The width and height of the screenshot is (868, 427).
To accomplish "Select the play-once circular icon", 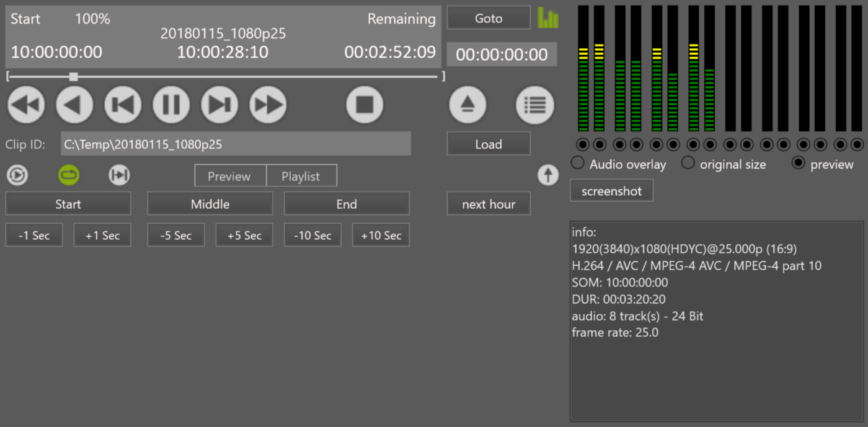I will pos(17,175).
